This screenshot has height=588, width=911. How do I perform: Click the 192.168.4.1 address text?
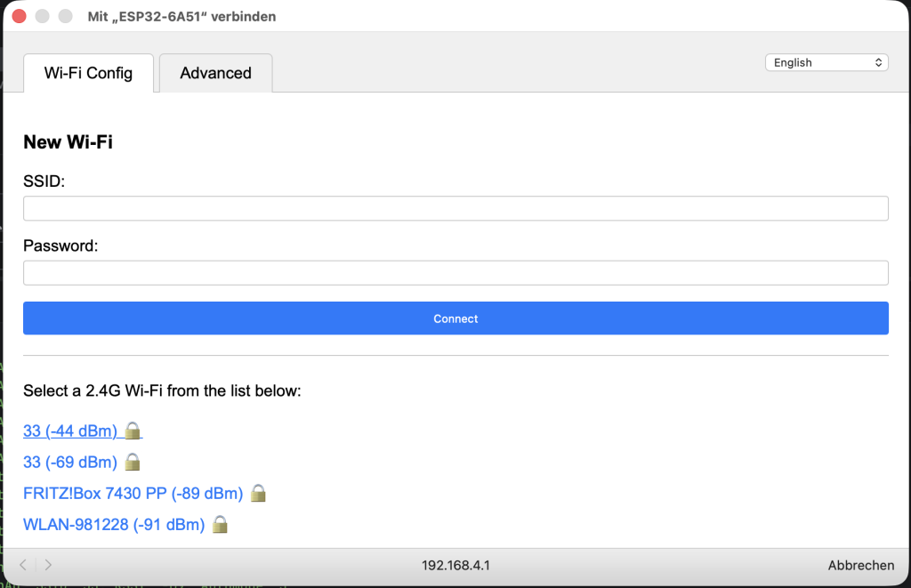455,565
